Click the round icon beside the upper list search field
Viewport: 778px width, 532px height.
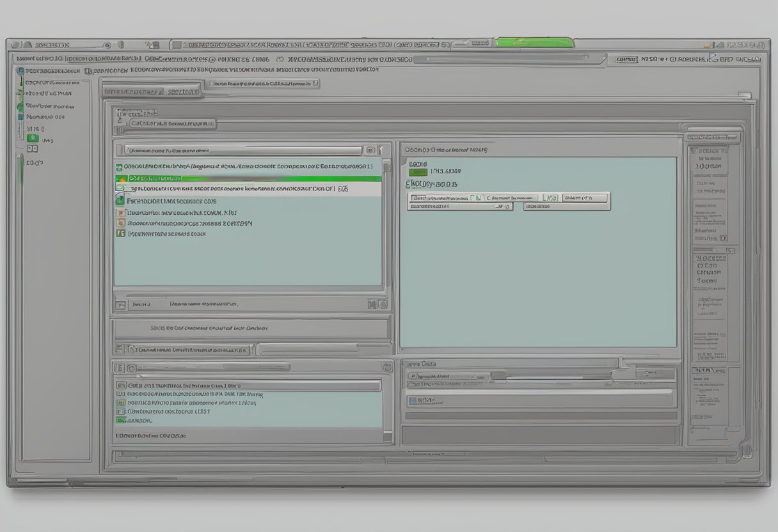click(x=370, y=150)
